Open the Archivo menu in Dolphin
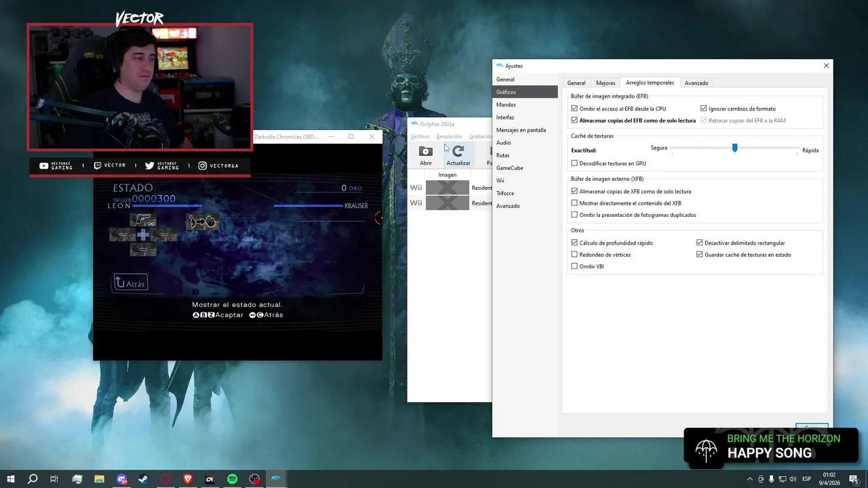The image size is (868, 488). click(x=420, y=136)
